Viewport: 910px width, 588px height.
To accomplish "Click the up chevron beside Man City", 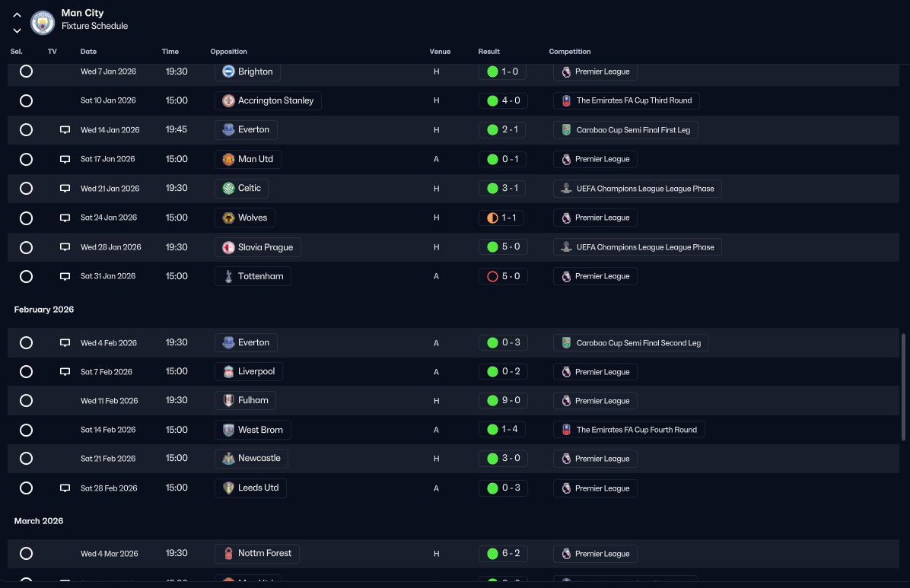I will pyautogui.click(x=17, y=15).
